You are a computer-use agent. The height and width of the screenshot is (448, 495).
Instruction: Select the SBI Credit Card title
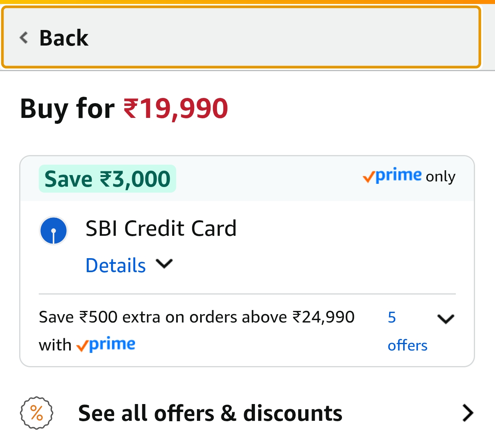point(161,229)
